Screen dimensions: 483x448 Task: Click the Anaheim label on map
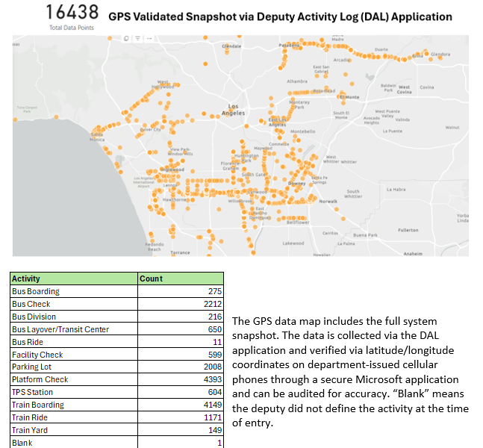413,254
